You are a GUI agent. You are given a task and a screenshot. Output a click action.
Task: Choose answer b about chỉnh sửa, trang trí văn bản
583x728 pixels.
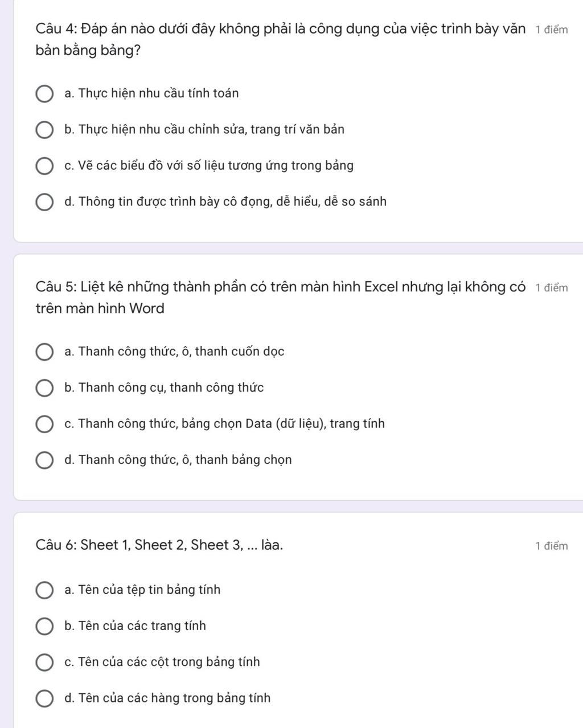click(45, 130)
